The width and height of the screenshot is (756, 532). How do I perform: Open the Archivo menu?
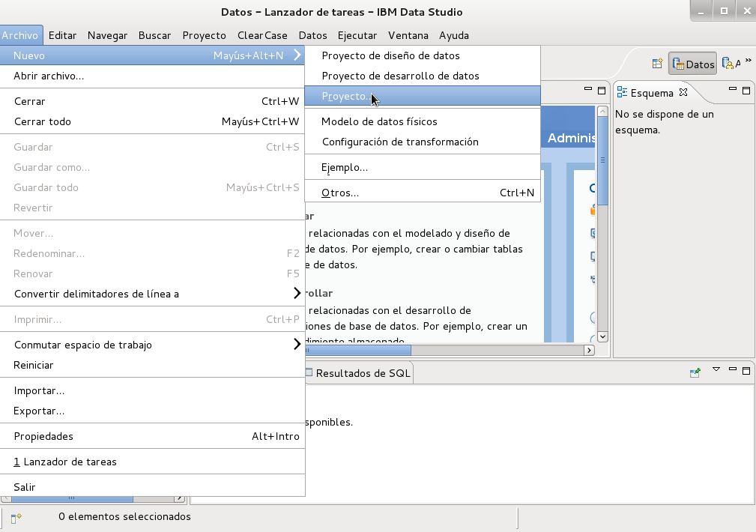tap(20, 35)
